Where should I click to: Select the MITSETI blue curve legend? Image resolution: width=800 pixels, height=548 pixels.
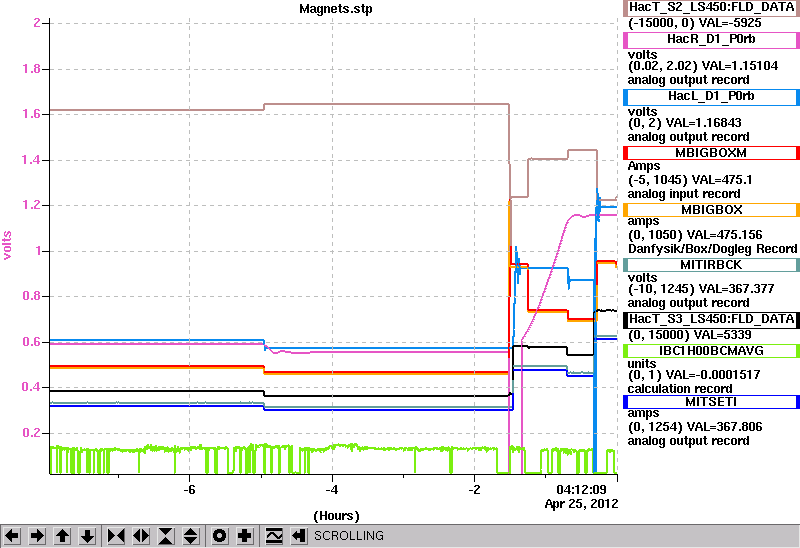[x=711, y=402]
